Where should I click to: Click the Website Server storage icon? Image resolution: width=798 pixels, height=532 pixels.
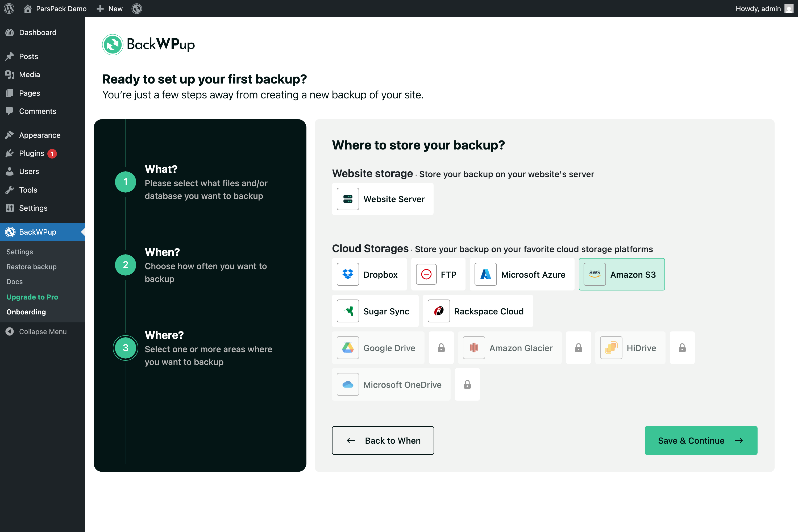(x=348, y=199)
